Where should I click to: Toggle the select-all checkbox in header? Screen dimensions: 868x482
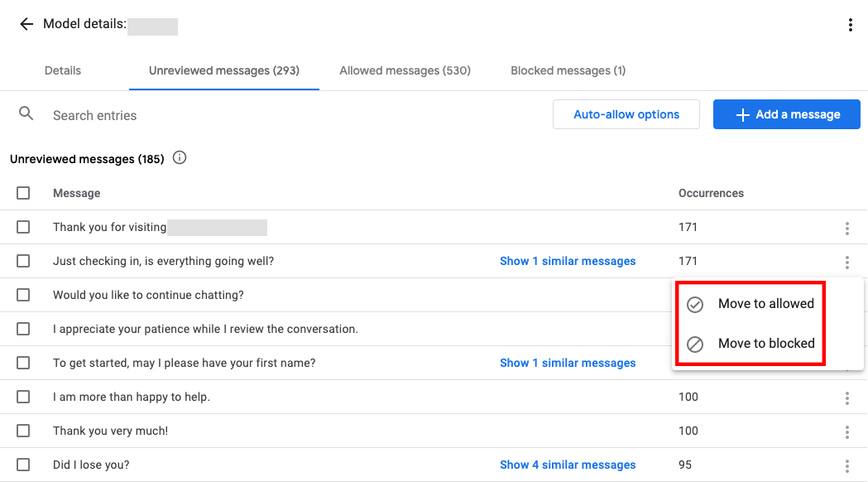23,193
